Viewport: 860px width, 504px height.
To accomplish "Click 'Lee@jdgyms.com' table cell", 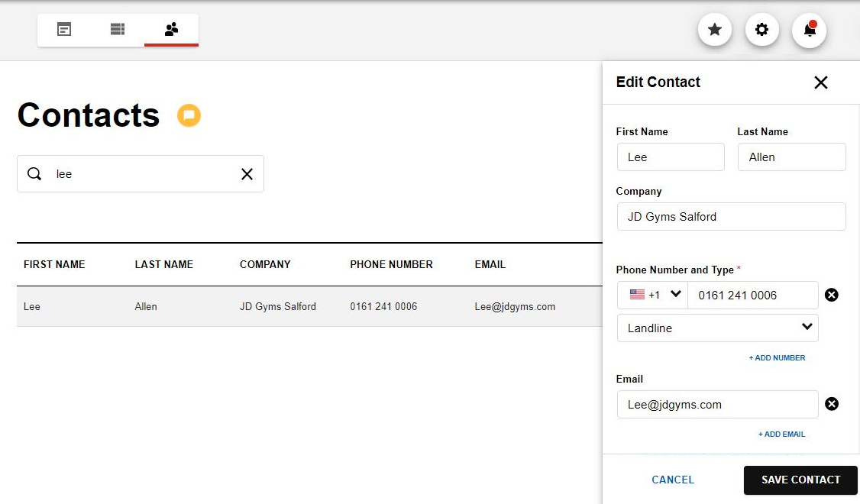I will pyautogui.click(x=515, y=306).
